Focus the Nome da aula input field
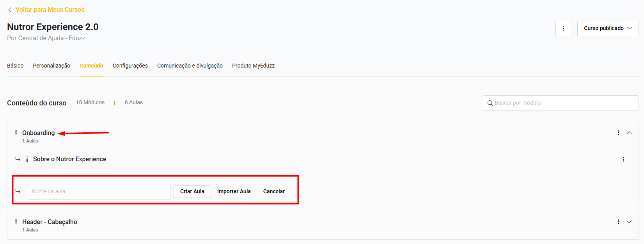This screenshot has height=244, width=644. tap(98, 192)
